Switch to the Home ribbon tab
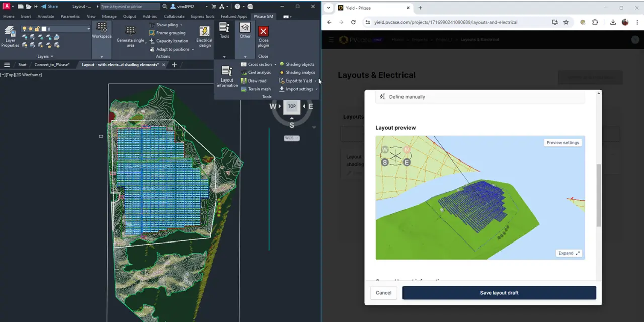The height and width of the screenshot is (322, 644). 9,16
